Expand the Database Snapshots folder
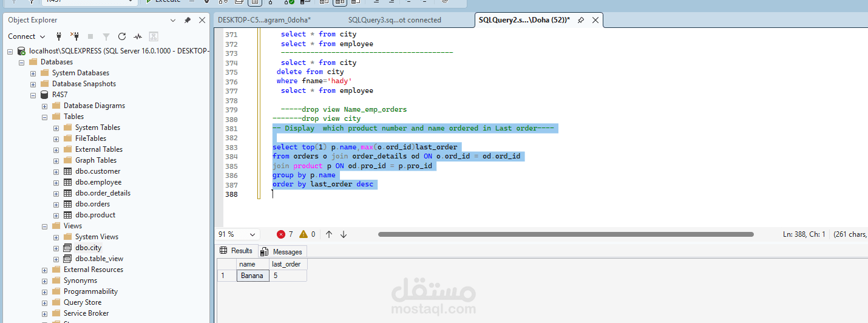 33,84
